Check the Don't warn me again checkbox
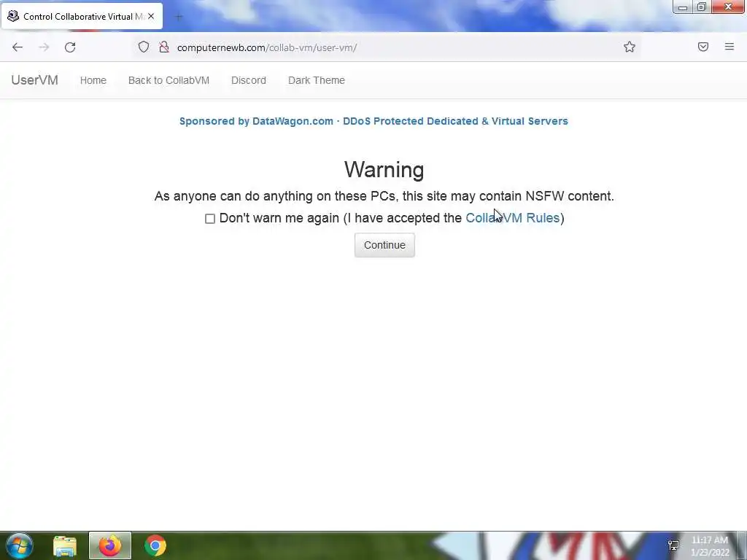Viewport: 747px width, 560px height. point(210,219)
